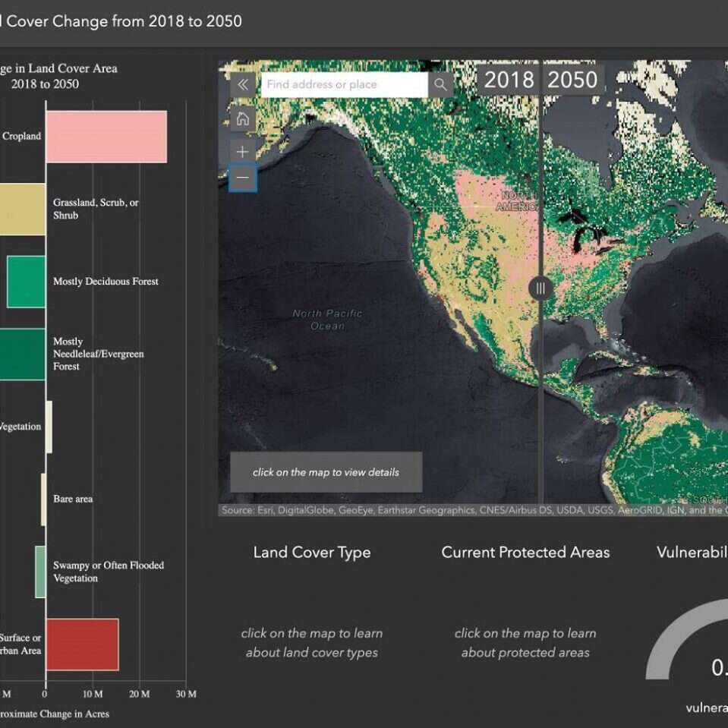
Task: Click the 'click on the map to view details' box
Action: [x=326, y=472]
